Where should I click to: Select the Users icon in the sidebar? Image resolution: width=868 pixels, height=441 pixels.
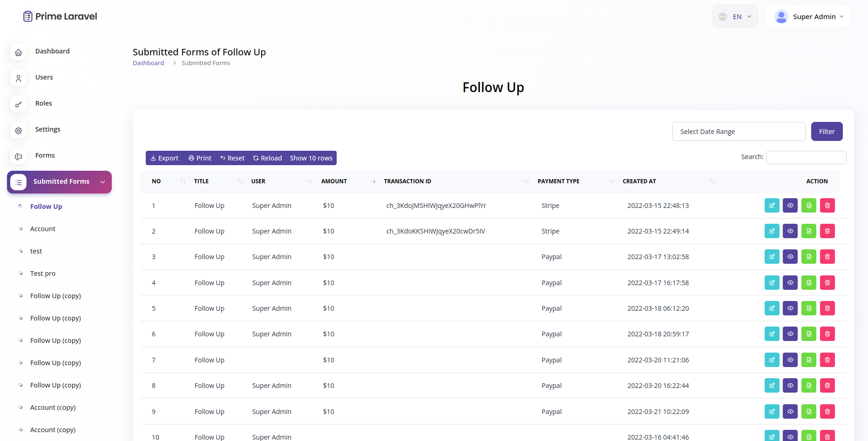click(18, 78)
